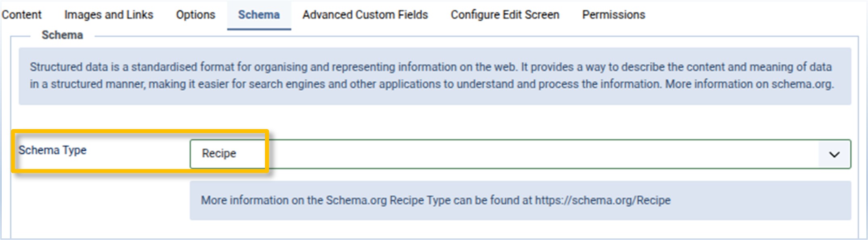Click the Schema Type field label
Screen dimensions: 868x240
[x=53, y=150]
